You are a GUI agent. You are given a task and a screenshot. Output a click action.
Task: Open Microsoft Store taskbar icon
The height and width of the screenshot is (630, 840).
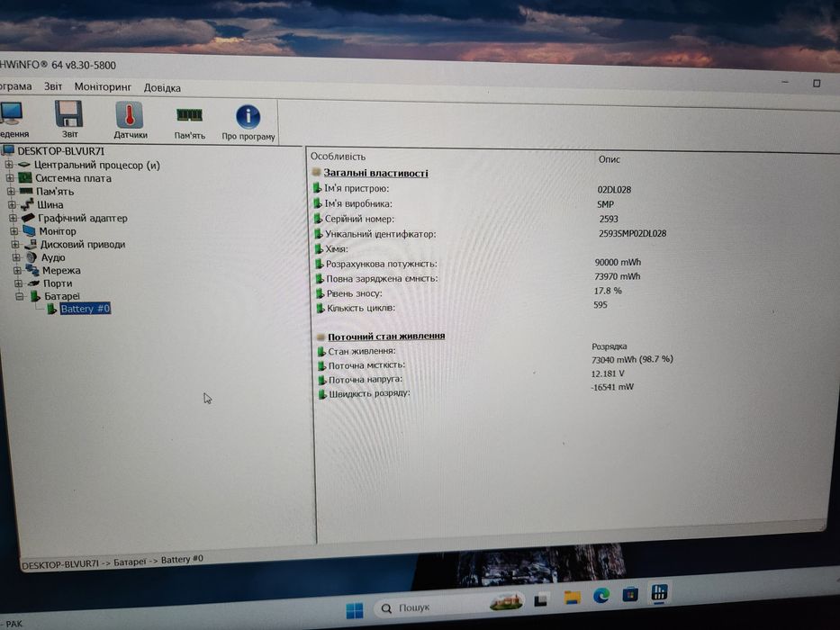[x=629, y=594]
